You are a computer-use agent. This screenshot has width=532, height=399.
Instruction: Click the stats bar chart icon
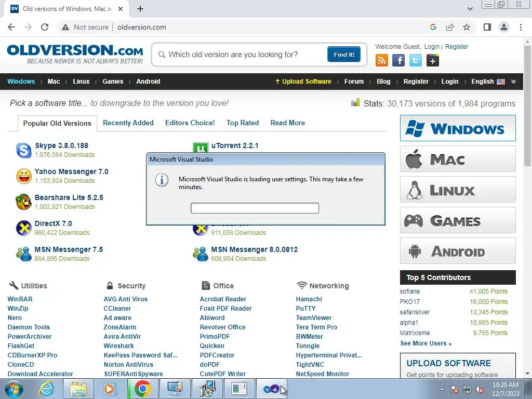[x=355, y=102]
